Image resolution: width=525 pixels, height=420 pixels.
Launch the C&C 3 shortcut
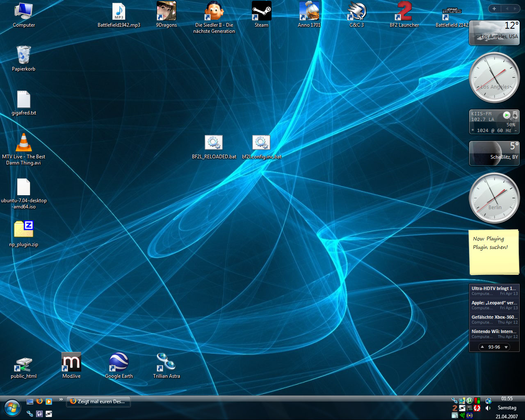point(357,15)
